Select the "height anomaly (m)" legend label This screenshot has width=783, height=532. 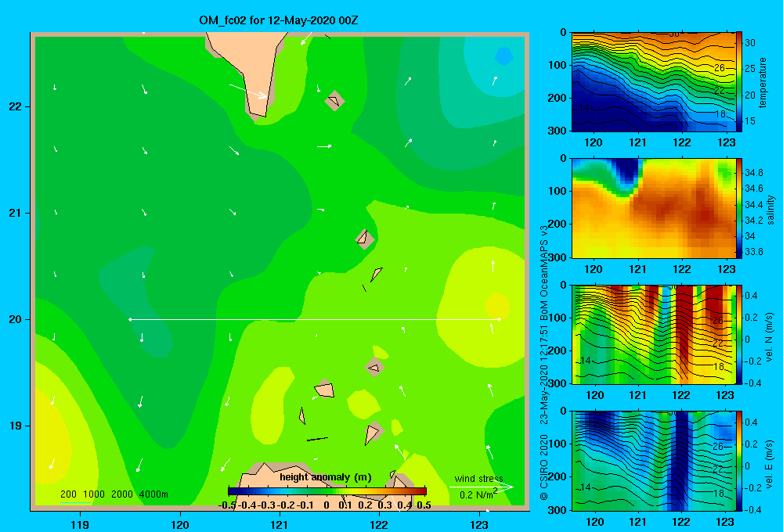(326, 477)
